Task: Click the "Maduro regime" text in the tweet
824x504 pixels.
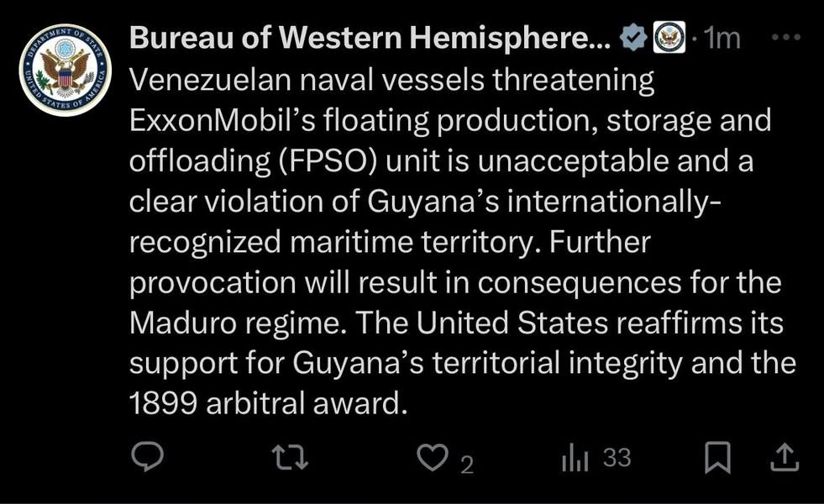Action: pyautogui.click(x=234, y=323)
